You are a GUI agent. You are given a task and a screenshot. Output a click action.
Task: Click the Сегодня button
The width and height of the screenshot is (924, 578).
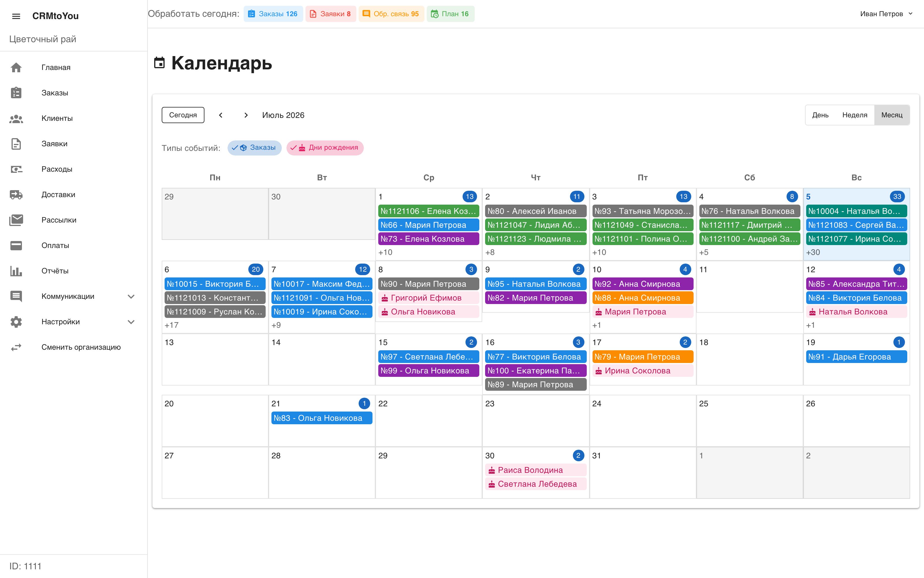183,115
